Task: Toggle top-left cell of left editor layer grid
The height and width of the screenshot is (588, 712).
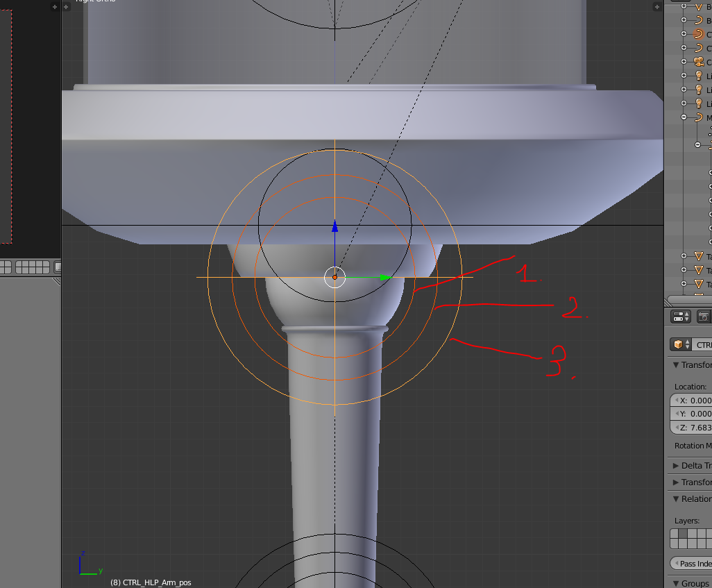Action: (19, 264)
